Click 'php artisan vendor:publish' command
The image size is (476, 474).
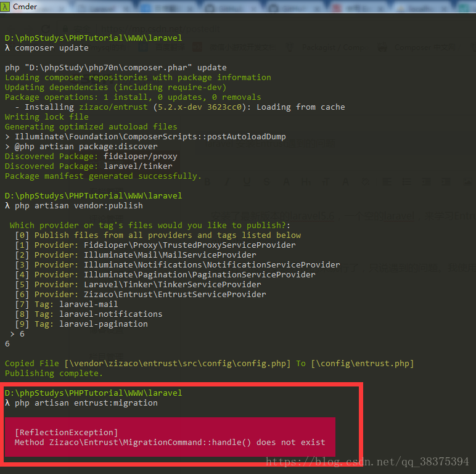click(x=74, y=206)
